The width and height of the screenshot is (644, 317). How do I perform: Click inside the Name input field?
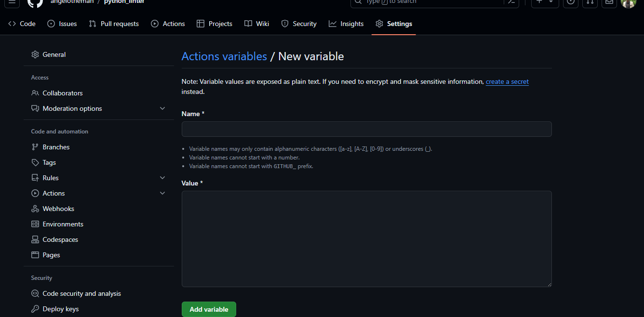pyautogui.click(x=366, y=129)
